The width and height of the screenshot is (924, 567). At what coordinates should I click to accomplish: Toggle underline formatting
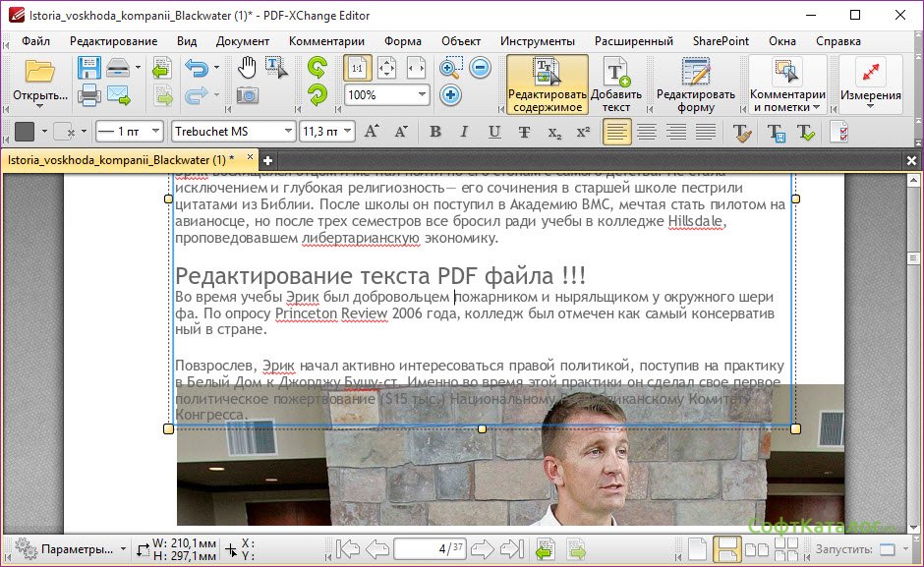[494, 132]
